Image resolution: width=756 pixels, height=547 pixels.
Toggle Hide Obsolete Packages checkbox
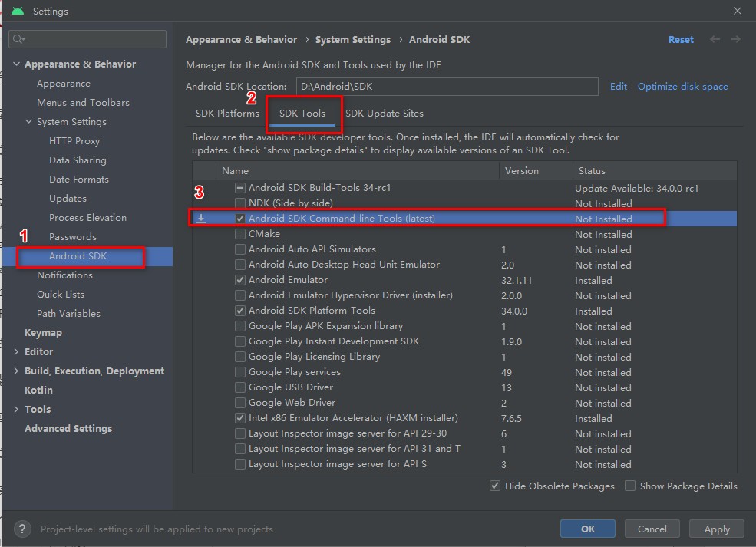pyautogui.click(x=495, y=486)
